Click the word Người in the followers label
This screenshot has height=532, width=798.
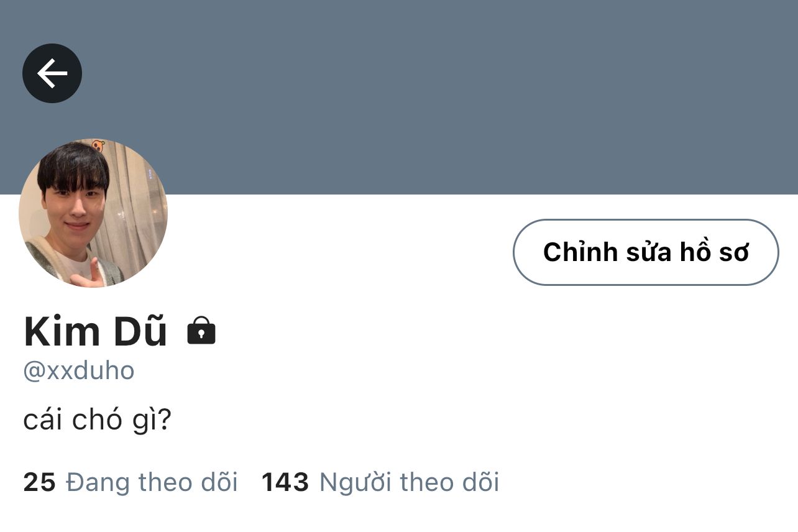(354, 483)
